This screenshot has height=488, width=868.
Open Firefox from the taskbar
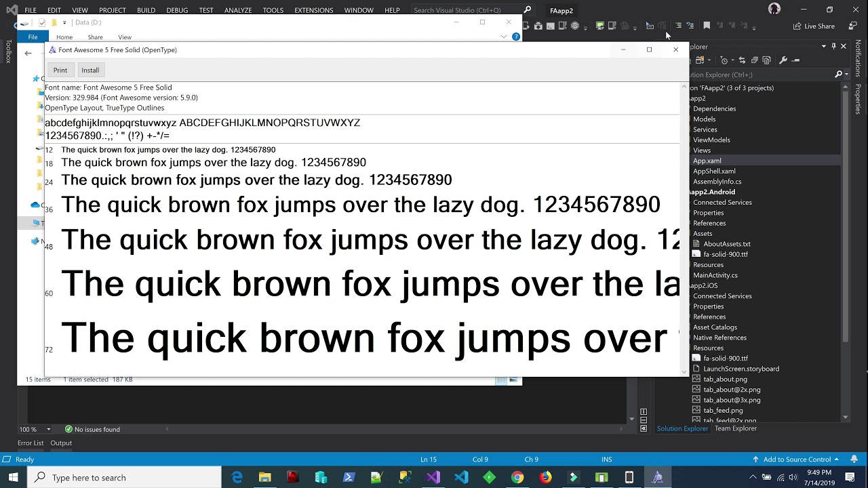click(x=545, y=477)
